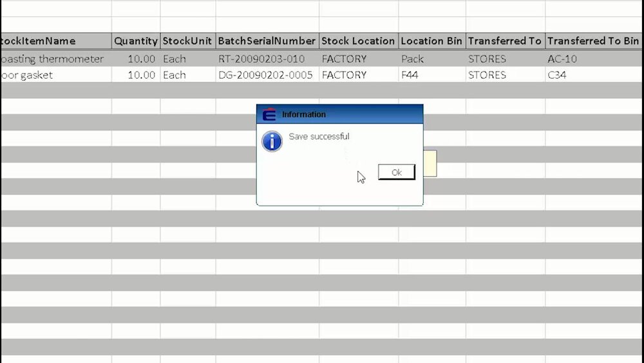Click Each unit in the door gasket row

point(187,75)
